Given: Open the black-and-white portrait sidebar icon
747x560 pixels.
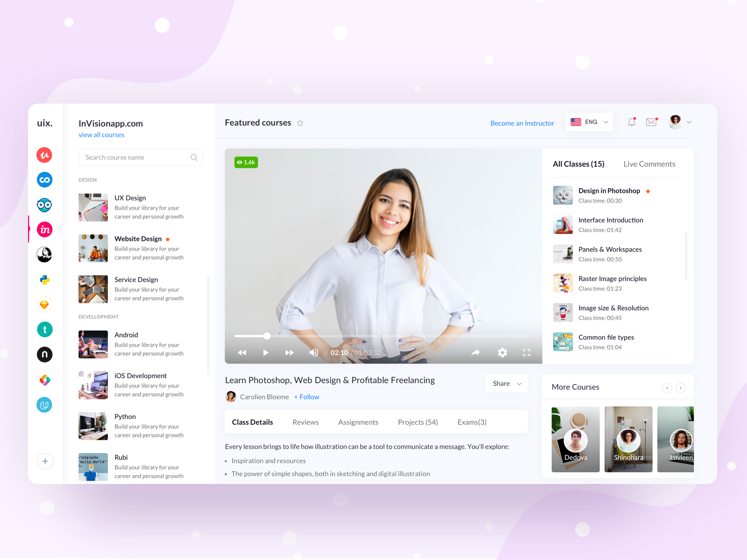Looking at the screenshot, I should (44, 254).
